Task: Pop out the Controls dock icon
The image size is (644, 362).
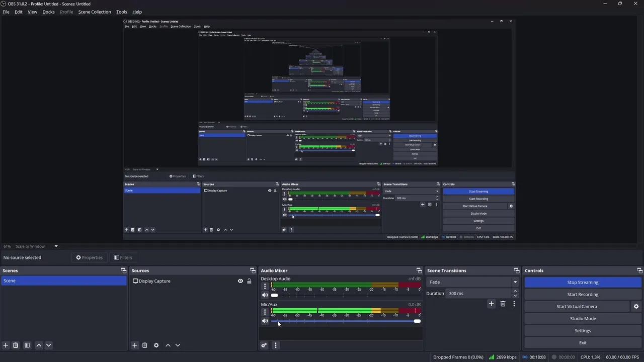Action: point(639,270)
